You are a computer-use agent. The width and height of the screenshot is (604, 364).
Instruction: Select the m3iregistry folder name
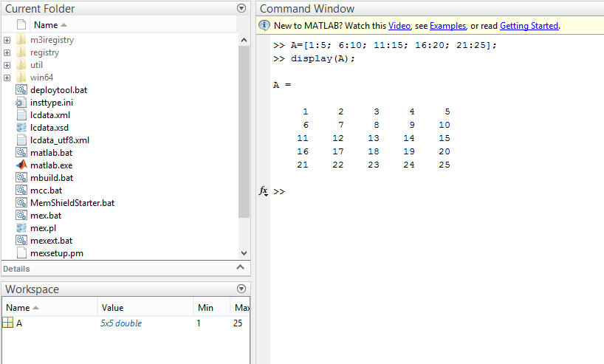coord(52,40)
